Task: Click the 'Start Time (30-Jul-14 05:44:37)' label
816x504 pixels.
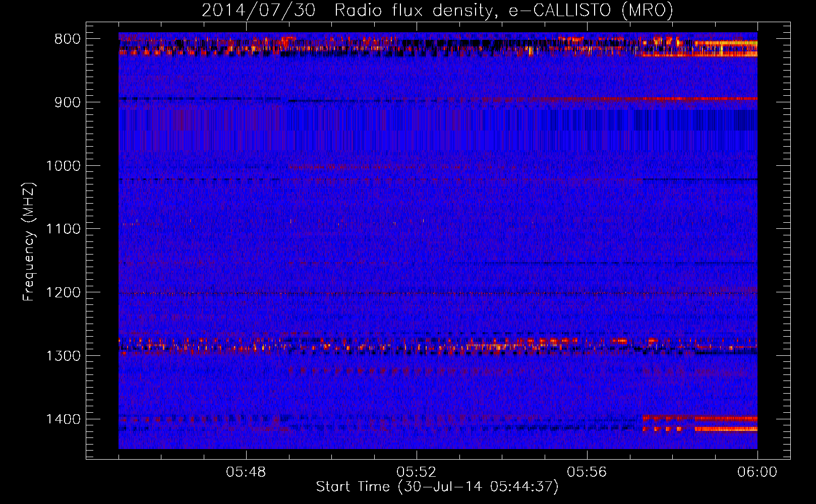Action: click(x=437, y=487)
